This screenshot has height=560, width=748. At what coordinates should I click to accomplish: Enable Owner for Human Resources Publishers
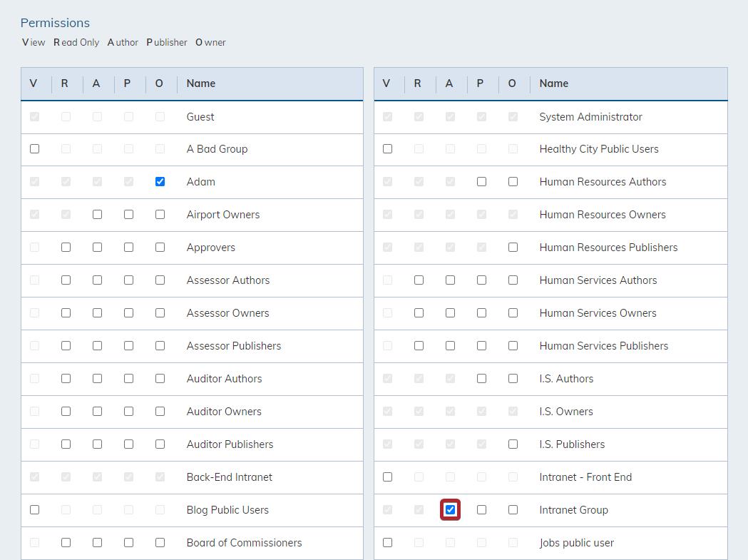(x=513, y=248)
